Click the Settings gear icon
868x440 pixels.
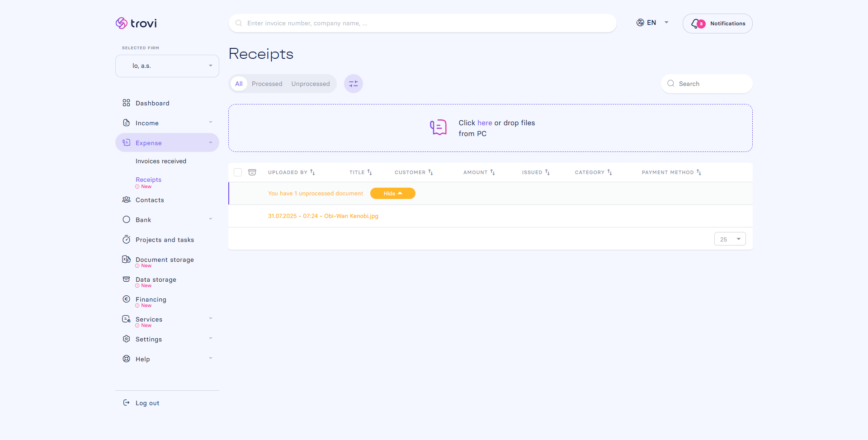point(126,339)
